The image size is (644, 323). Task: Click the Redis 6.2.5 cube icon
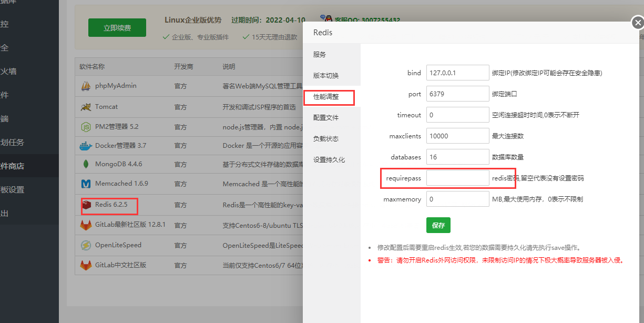pyautogui.click(x=87, y=205)
